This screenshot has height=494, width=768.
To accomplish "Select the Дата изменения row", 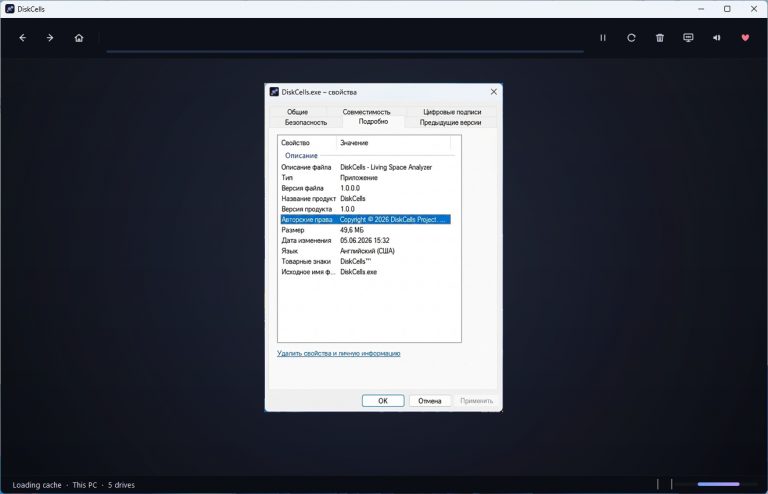I will 365,240.
